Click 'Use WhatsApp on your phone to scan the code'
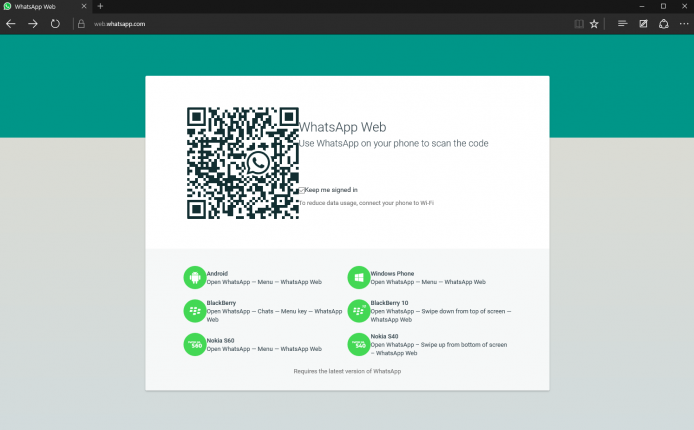The image size is (694, 430). coord(393,143)
